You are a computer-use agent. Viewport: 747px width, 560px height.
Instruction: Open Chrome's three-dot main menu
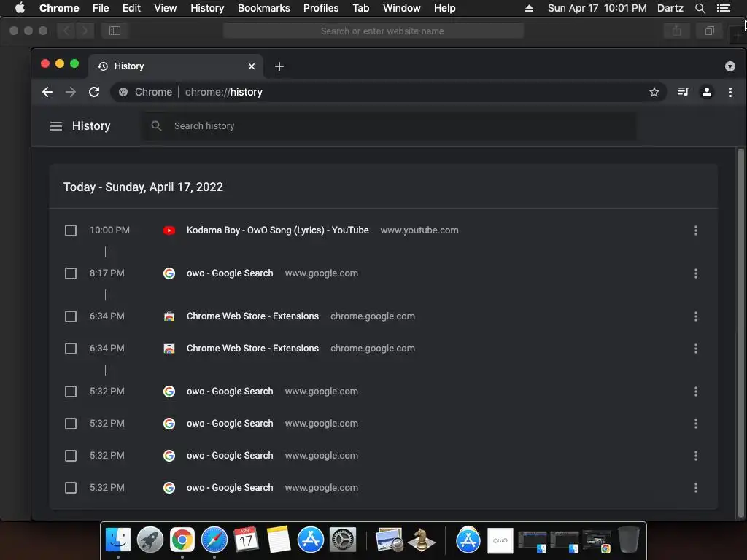[x=730, y=92]
